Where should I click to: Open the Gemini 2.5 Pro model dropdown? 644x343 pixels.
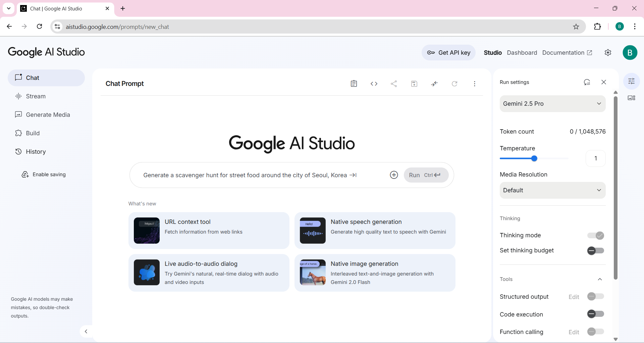[x=552, y=104]
